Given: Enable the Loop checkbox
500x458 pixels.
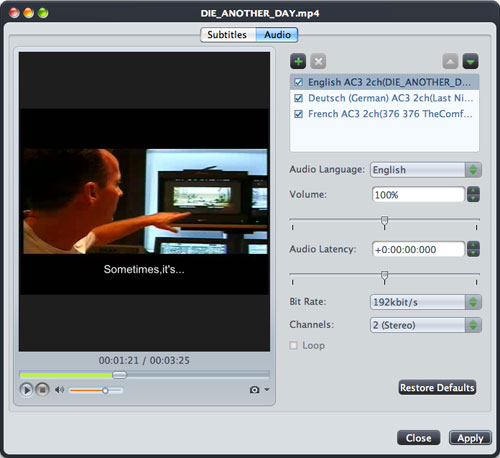Looking at the screenshot, I should click(x=293, y=345).
